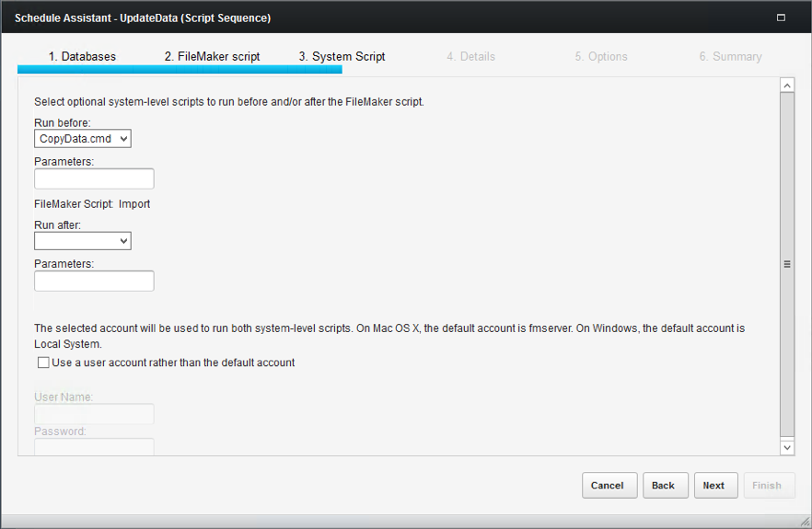Click the Options step tab
Image resolution: width=812 pixels, height=529 pixels.
(601, 56)
